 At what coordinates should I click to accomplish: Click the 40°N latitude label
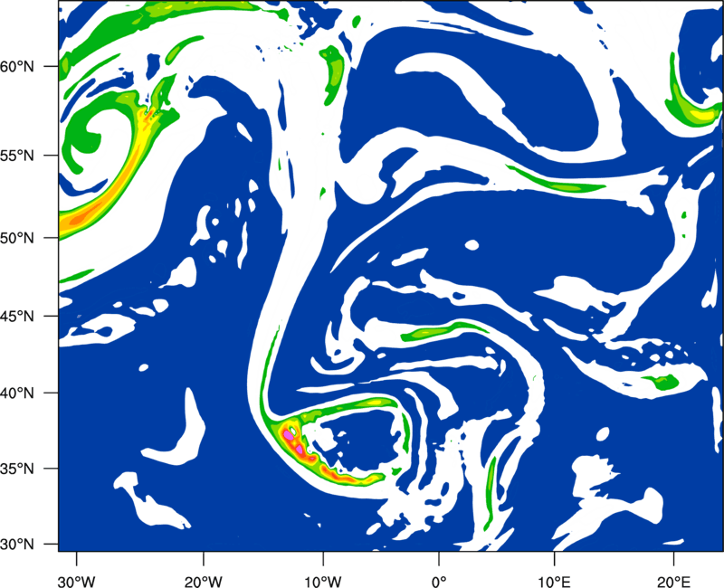click(19, 394)
